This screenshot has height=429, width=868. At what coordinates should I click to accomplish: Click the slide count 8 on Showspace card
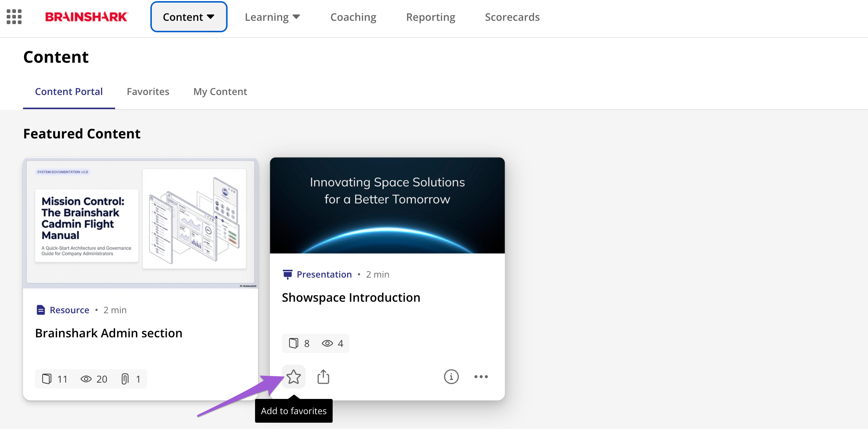click(x=307, y=343)
